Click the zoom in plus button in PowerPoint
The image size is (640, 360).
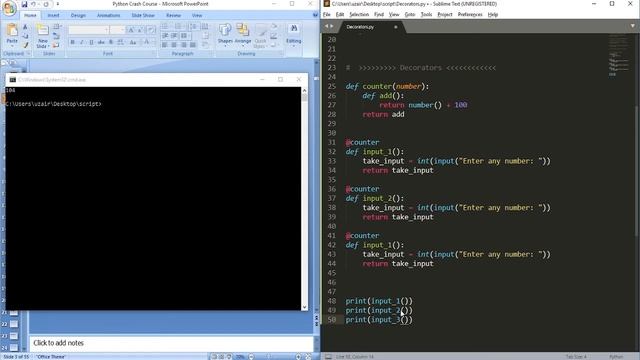coord(298,357)
